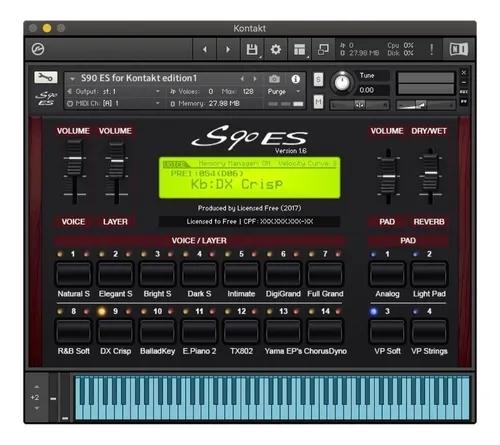
Task: Click the VOICE volume fader
Action: (75, 158)
